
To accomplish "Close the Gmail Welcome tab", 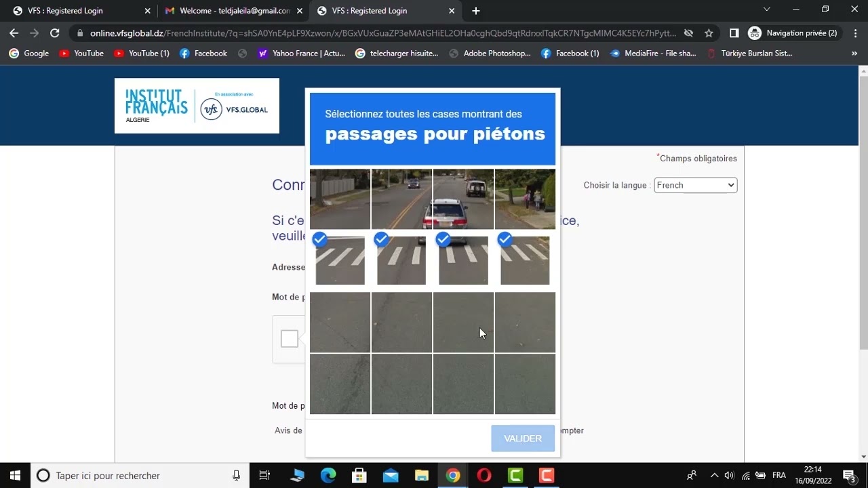I will coord(300,11).
